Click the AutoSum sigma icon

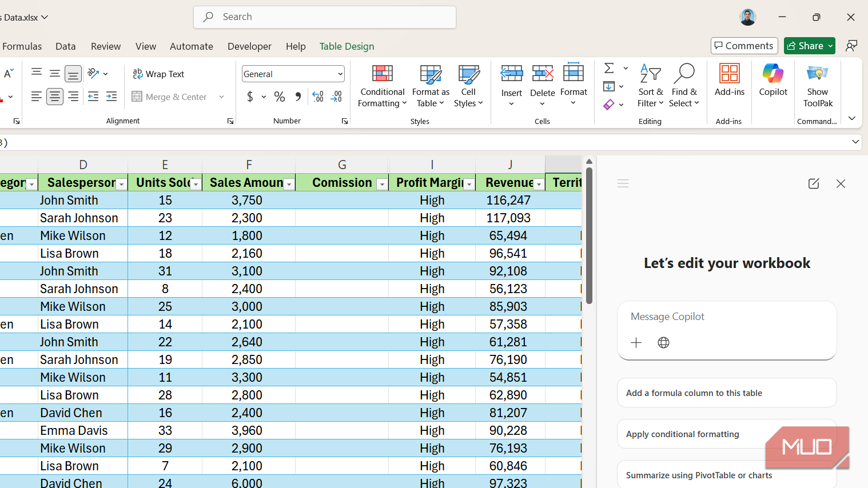tap(609, 69)
